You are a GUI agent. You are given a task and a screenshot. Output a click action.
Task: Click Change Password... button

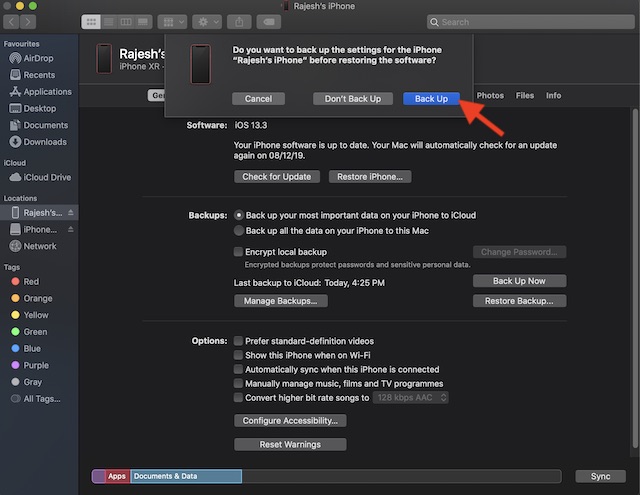pos(519,252)
